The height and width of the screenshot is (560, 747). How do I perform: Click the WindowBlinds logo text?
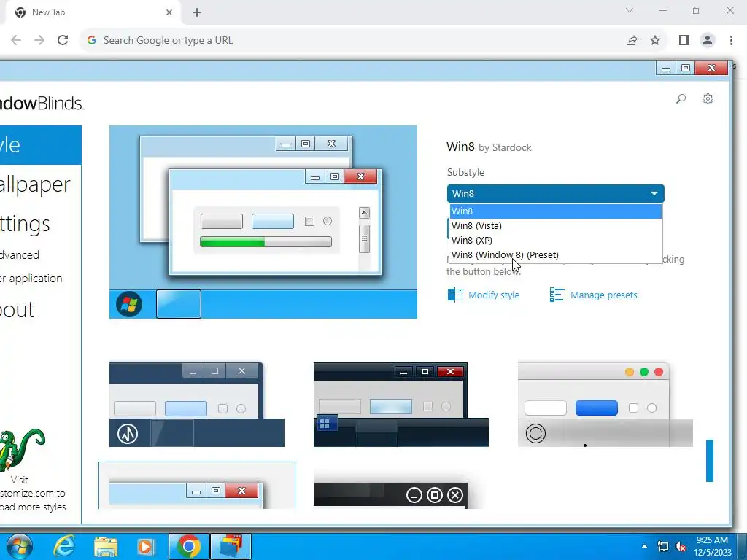[x=42, y=103]
